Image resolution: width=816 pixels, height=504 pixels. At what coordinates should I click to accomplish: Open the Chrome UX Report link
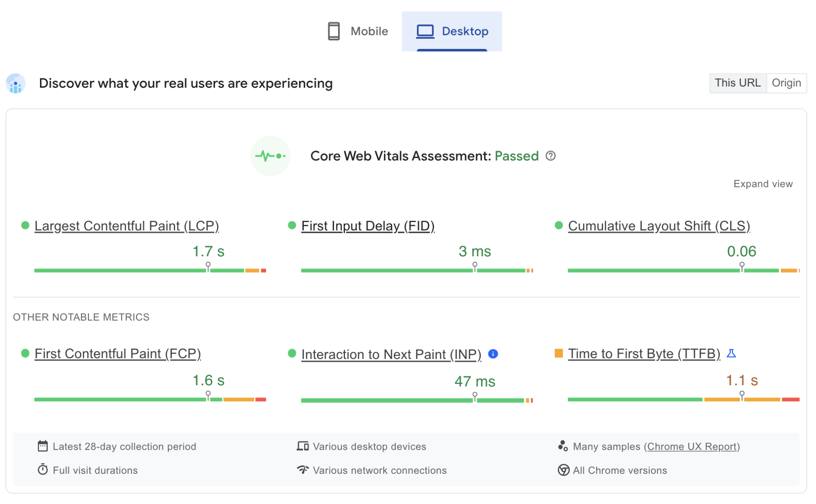[x=693, y=446]
